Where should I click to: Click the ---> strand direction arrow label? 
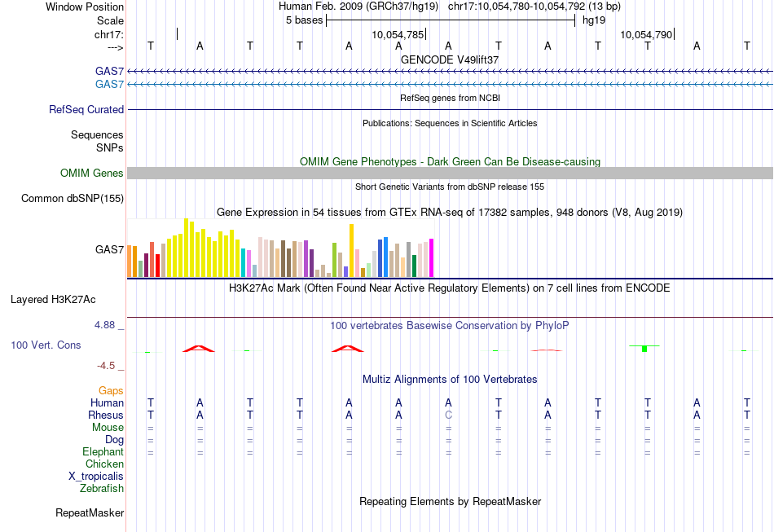116,47
